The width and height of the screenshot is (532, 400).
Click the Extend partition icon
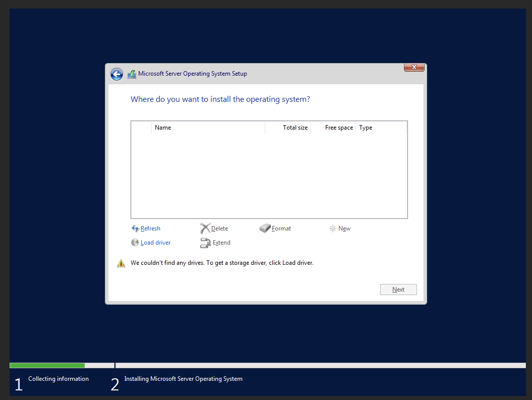205,243
